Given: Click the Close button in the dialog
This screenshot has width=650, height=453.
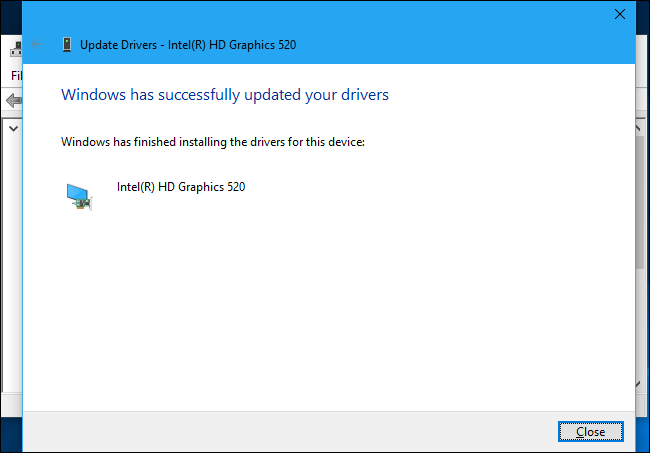Looking at the screenshot, I should pyautogui.click(x=590, y=431).
